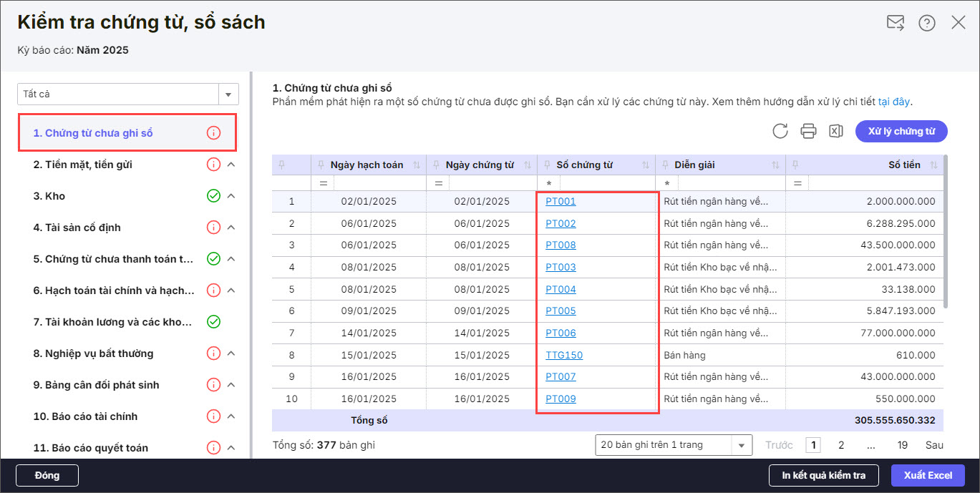Image resolution: width=980 pixels, height=493 pixels.
Task: Open voucher link PT001
Action: 561,202
